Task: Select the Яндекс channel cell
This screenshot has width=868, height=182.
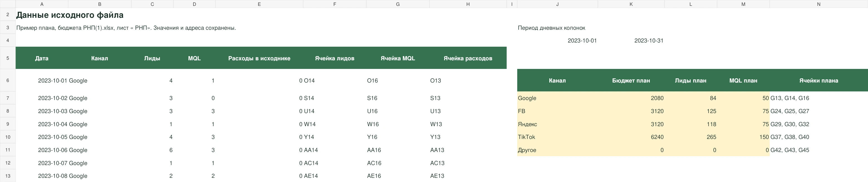Action: tap(557, 124)
